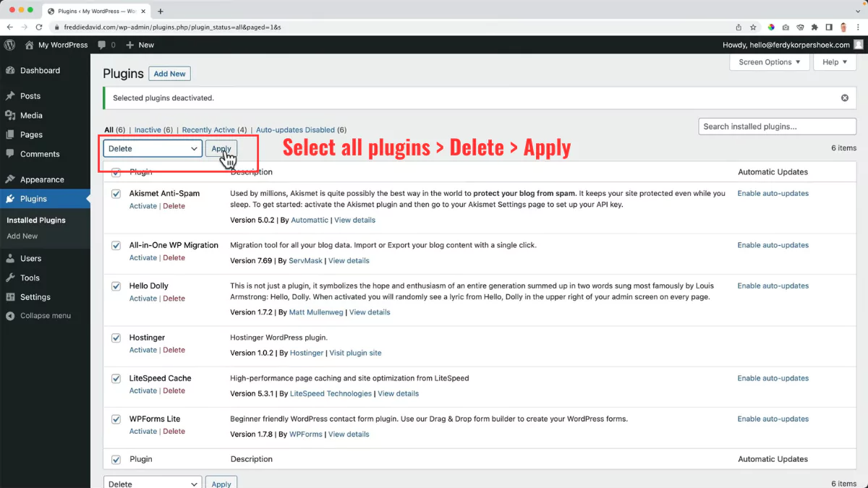Click the Apply button for bulk action

221,147
